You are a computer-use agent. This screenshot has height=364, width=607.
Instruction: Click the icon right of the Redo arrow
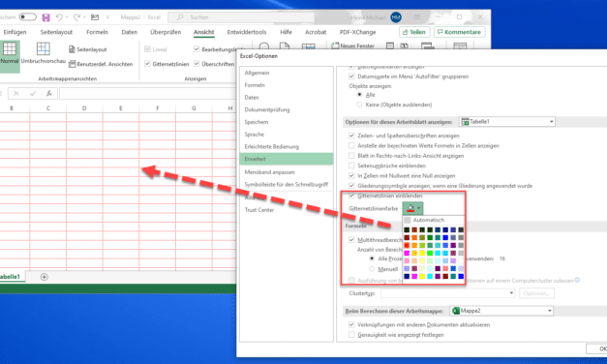pos(95,17)
